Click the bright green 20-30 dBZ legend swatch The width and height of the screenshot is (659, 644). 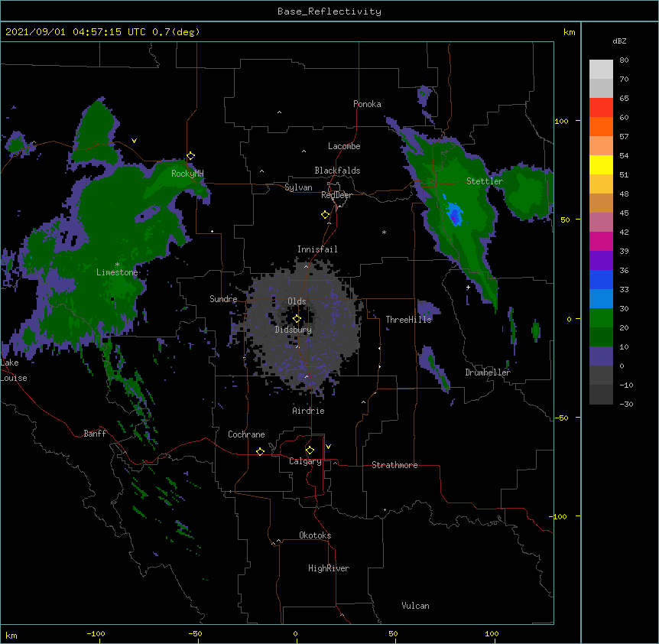601,318
